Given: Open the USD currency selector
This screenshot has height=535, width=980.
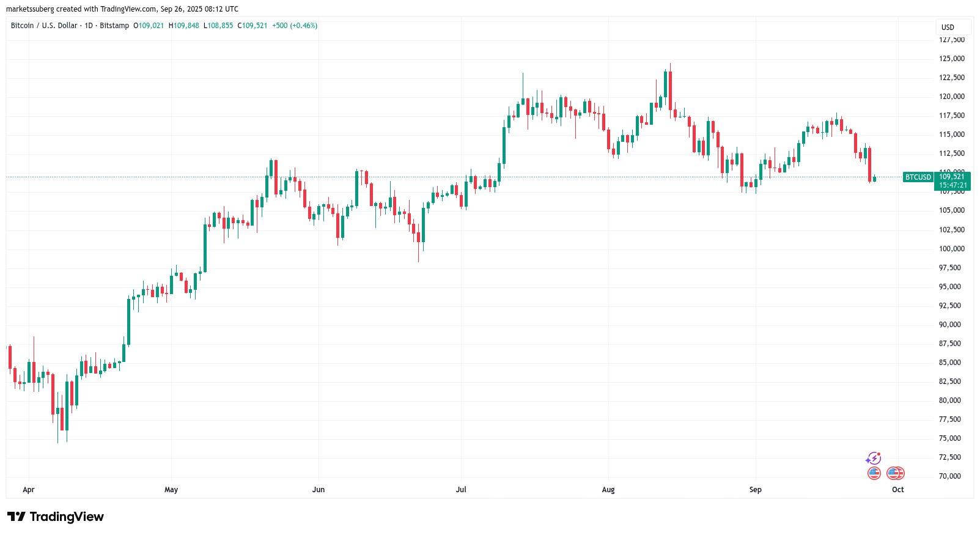Looking at the screenshot, I should [x=952, y=27].
